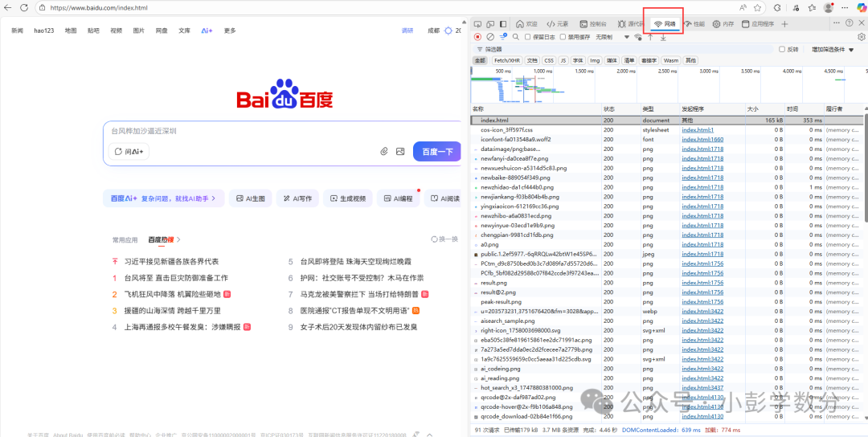Click the DevTools activity bar dock icon

click(503, 24)
